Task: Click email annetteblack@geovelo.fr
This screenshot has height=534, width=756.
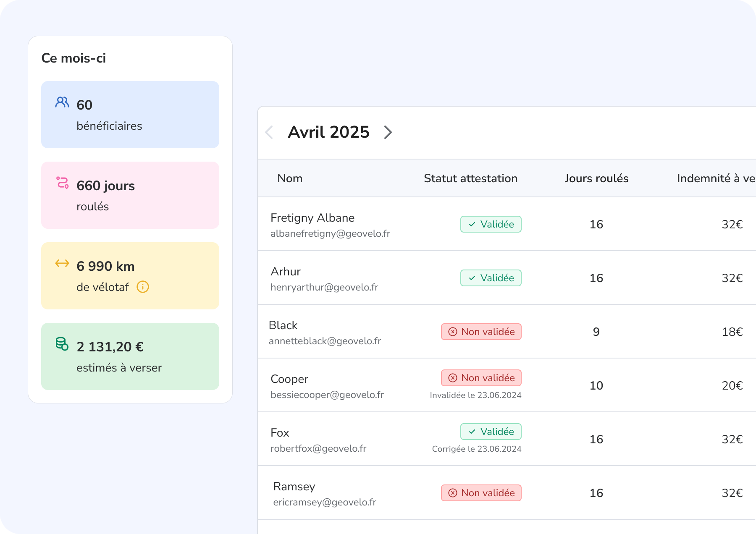Action: point(325,341)
